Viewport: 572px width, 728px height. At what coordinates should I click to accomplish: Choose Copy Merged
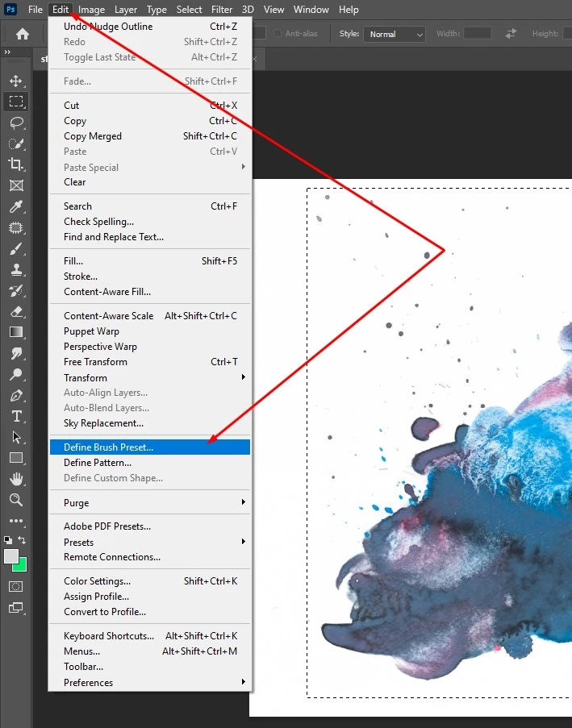tap(150, 136)
